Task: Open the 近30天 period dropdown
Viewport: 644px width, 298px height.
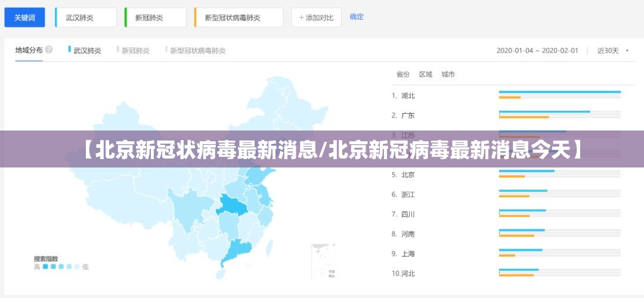Action: [613, 51]
